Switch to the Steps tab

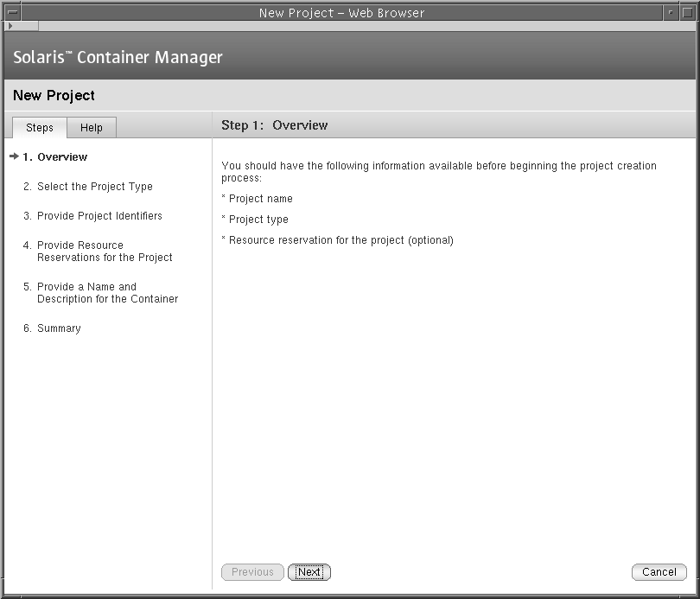coord(40,128)
